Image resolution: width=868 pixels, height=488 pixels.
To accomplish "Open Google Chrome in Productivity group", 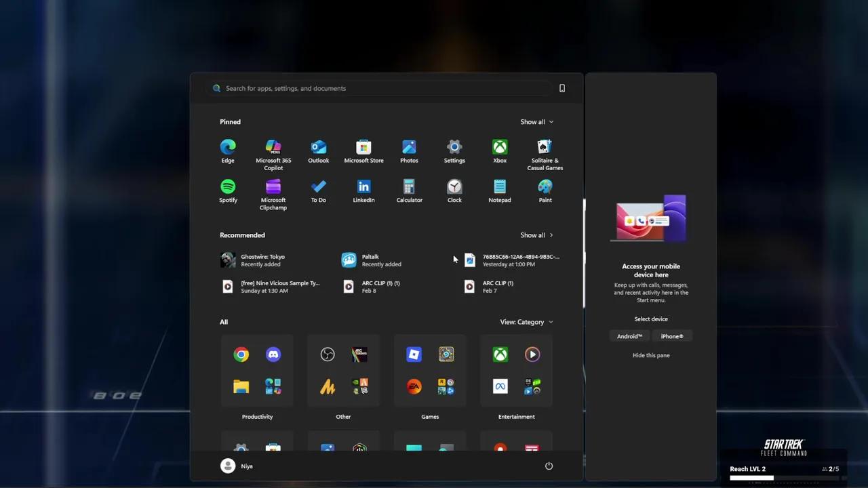I will coord(241,354).
